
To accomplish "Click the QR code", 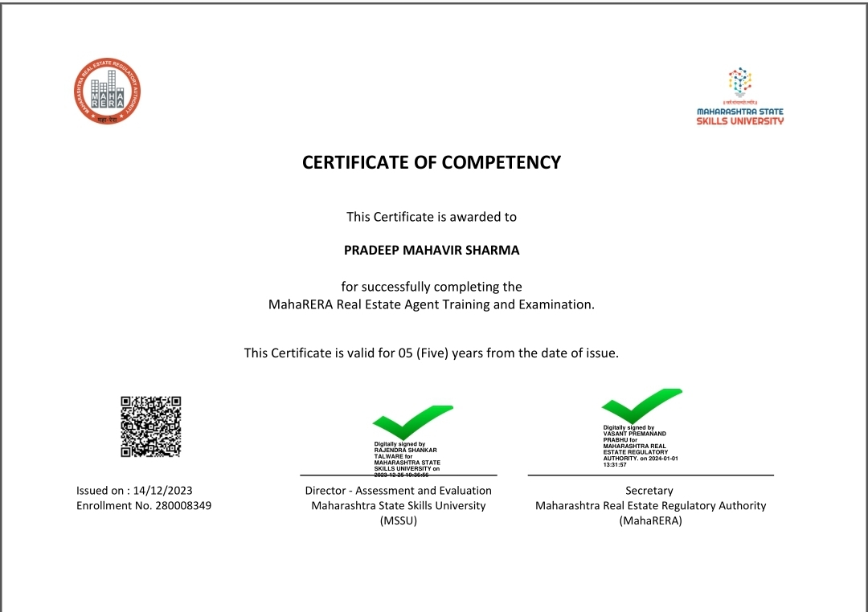I will [x=151, y=426].
